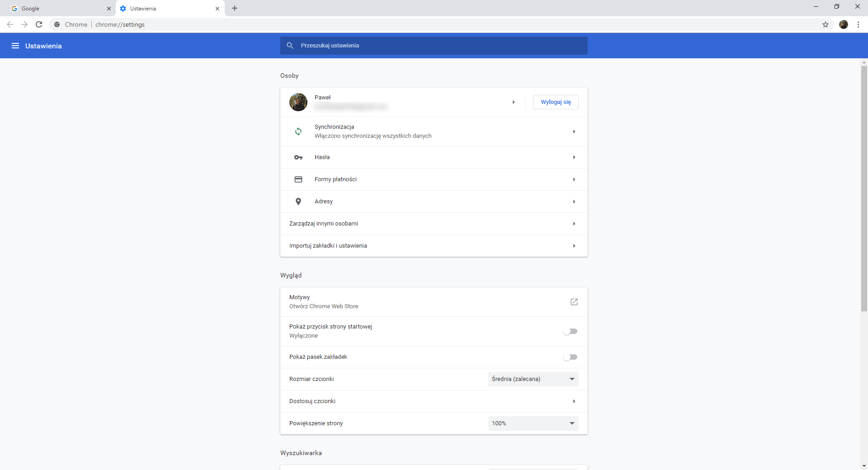This screenshot has height=470, width=868.
Task: Open Rozmiar czcionki dropdown
Action: (533, 379)
